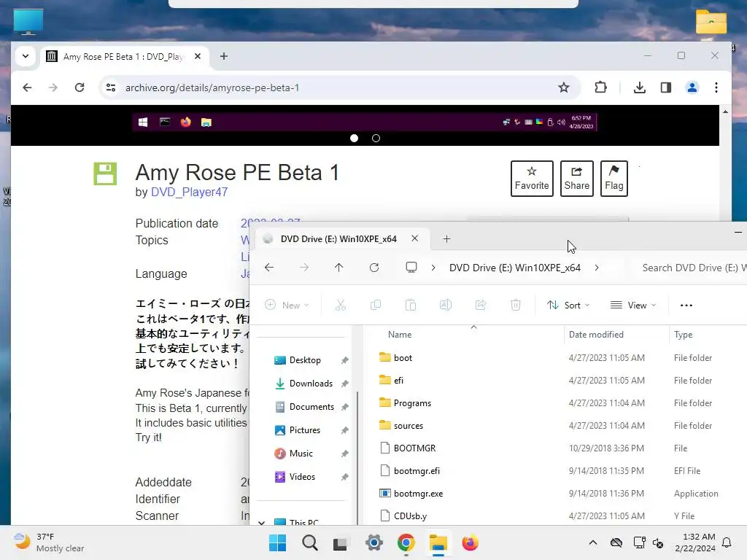Close the Amy Rose Chrome tab
Screen dimensions: 747x560
tap(198, 56)
